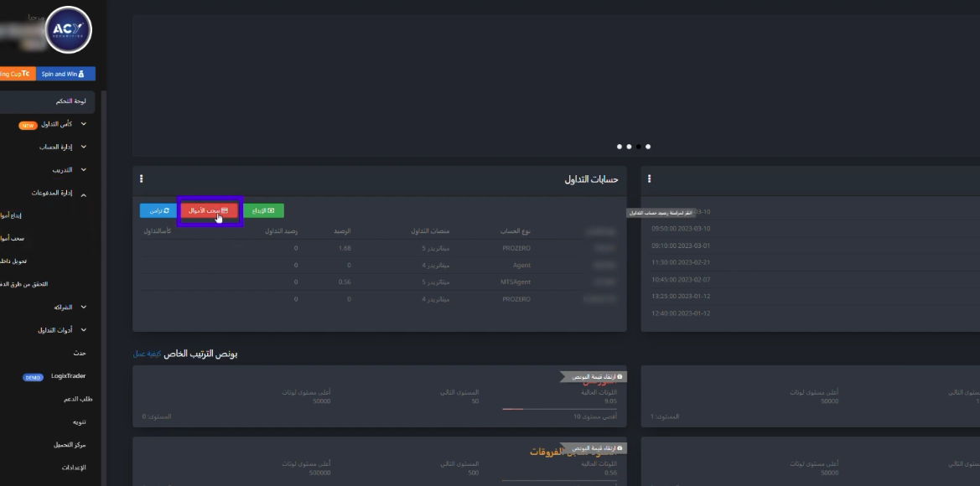
Task: Click the ACY Securities logo
Action: point(69,30)
